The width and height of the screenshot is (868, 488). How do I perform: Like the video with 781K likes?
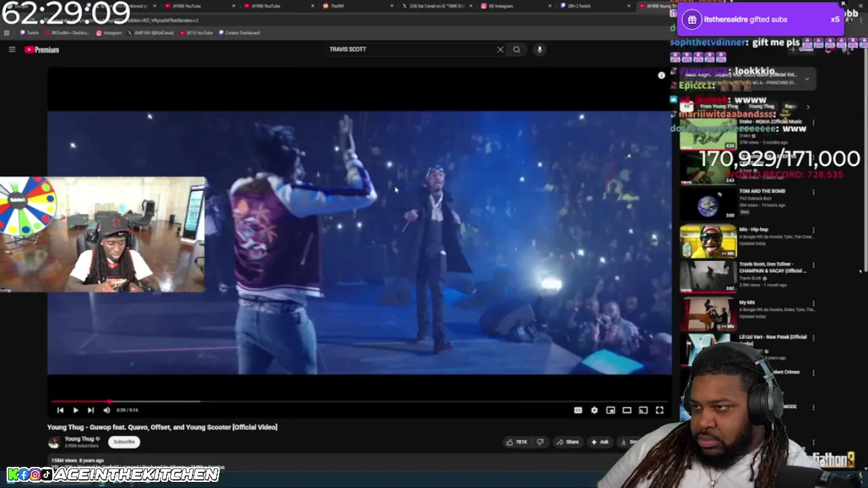pos(517,442)
